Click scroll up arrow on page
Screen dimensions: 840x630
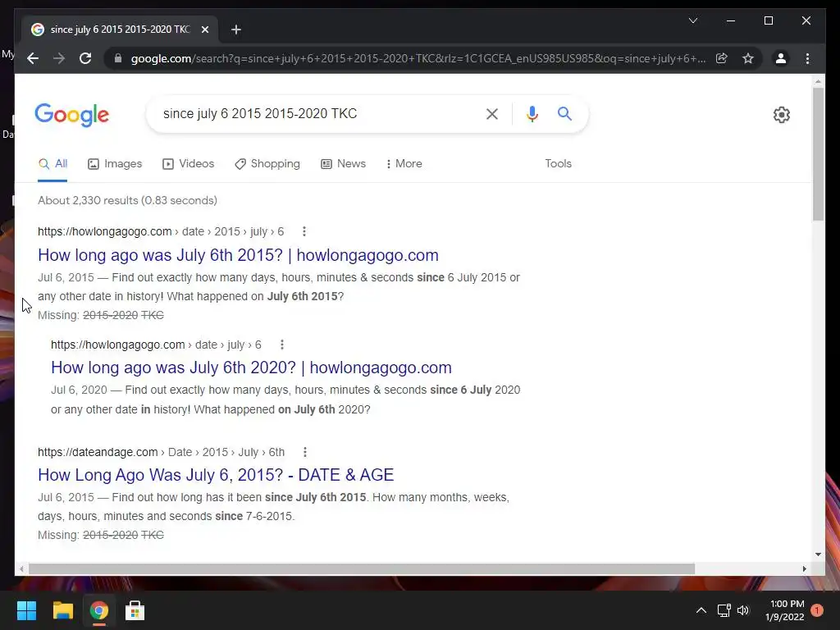[x=818, y=81]
